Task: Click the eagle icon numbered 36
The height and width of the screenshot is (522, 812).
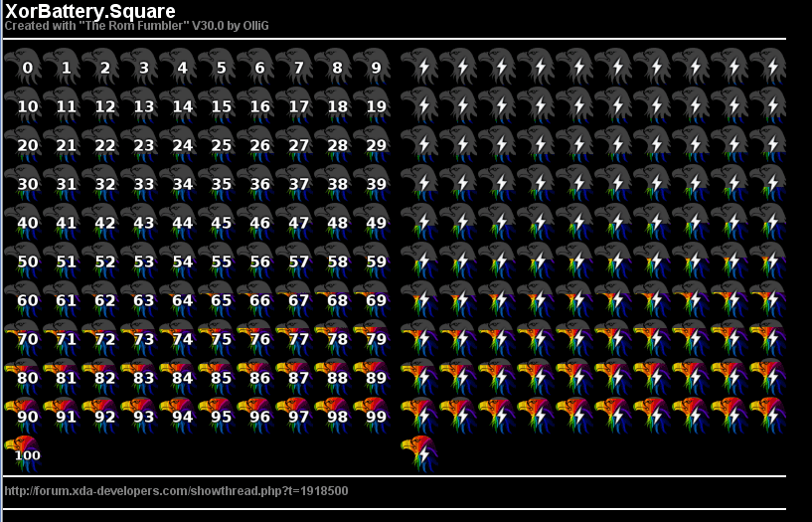Action: pos(255,183)
